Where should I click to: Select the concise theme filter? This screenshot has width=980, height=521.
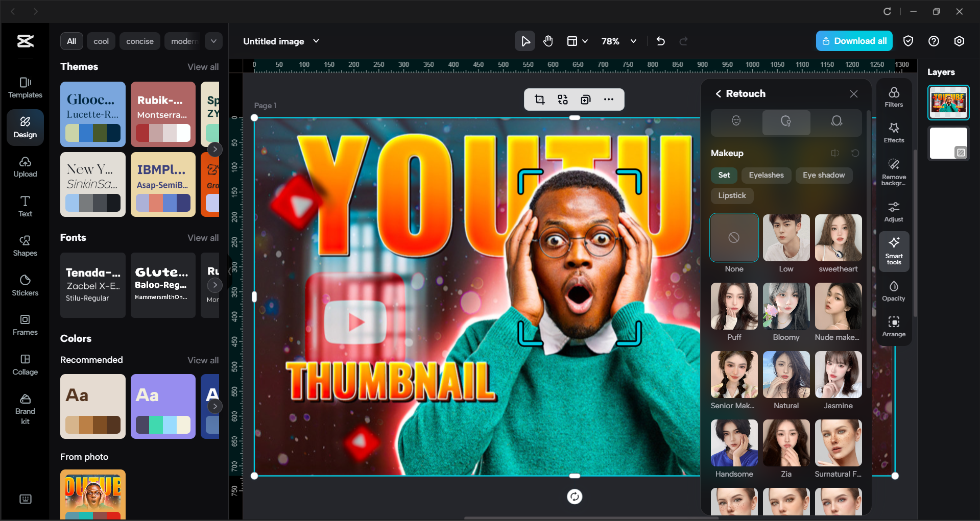pyautogui.click(x=140, y=41)
